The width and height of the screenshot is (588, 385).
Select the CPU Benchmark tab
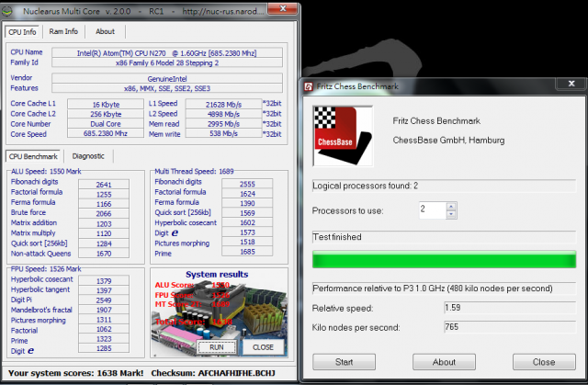tap(33, 156)
